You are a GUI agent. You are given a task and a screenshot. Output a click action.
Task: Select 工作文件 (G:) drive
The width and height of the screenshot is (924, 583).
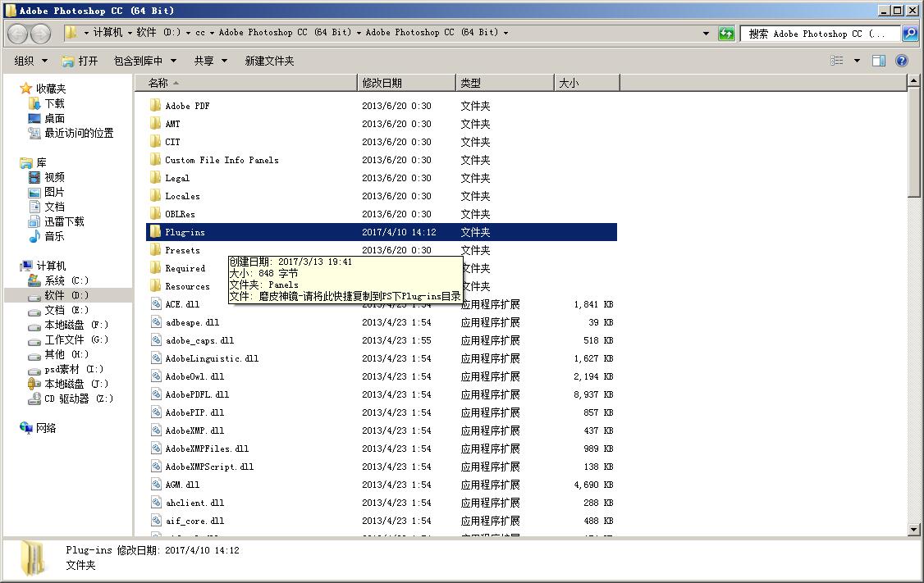(x=76, y=339)
